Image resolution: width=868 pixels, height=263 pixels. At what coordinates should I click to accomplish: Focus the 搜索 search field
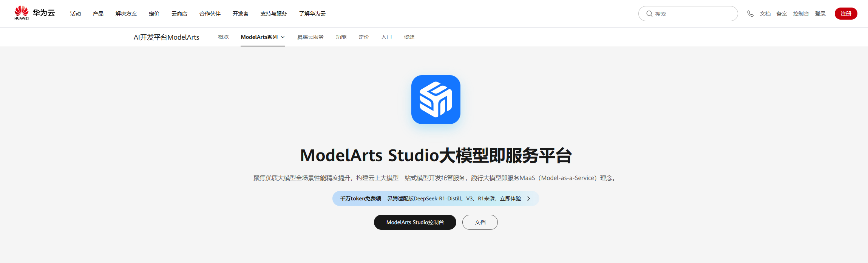[688, 14]
